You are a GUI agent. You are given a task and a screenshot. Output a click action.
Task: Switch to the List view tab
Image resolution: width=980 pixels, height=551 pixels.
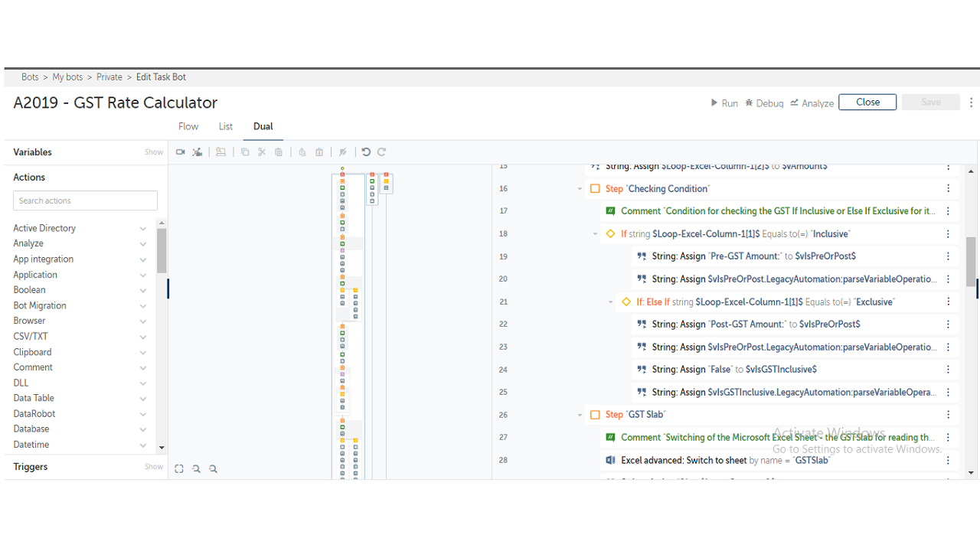[x=226, y=126]
